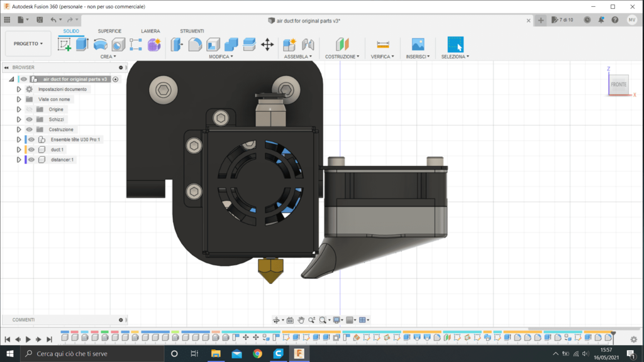Open a new design tab with plus
Viewport: 644px width, 362px height.
click(x=541, y=21)
